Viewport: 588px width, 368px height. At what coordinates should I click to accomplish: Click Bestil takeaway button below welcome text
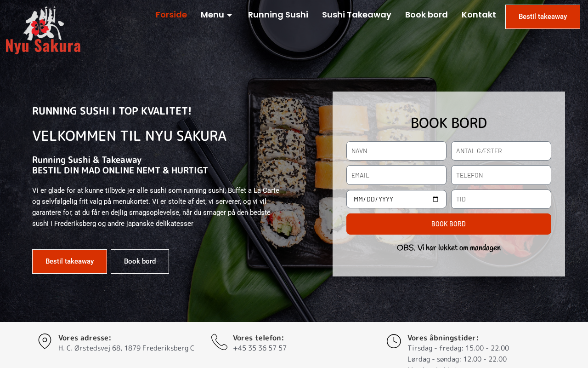69,261
